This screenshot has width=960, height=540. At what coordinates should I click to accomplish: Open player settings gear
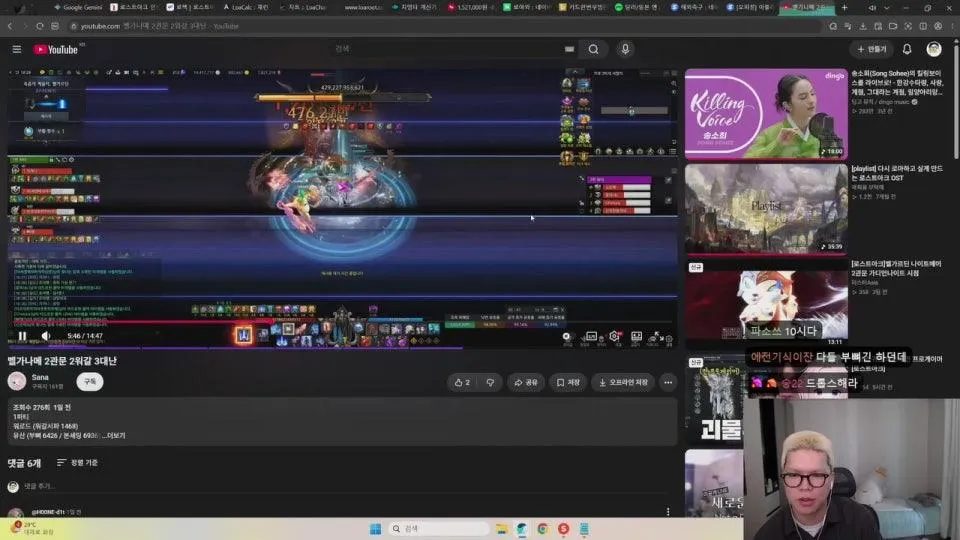tap(614, 337)
